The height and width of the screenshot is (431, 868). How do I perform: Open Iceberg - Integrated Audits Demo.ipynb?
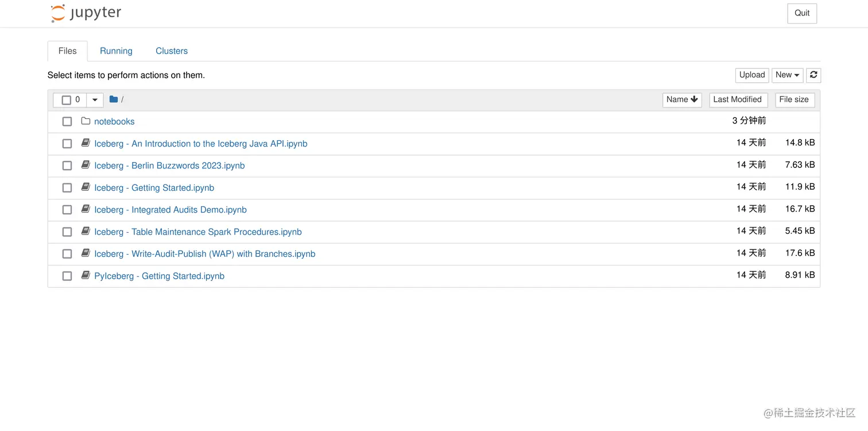170,210
